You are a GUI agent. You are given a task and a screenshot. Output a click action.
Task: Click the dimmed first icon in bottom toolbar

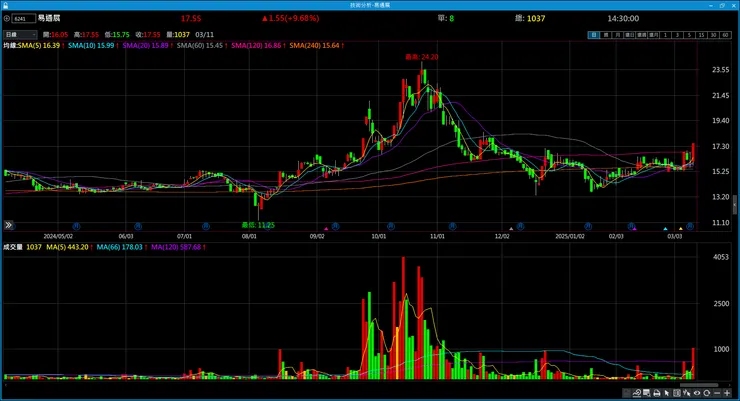(627, 393)
